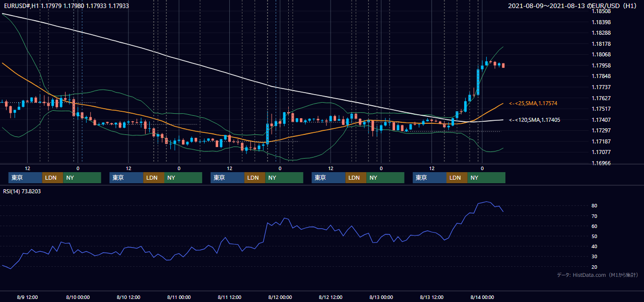The height and width of the screenshot is (302, 644).
Task: Select the 8/11 12:00 time axis label
Action: 229,297
